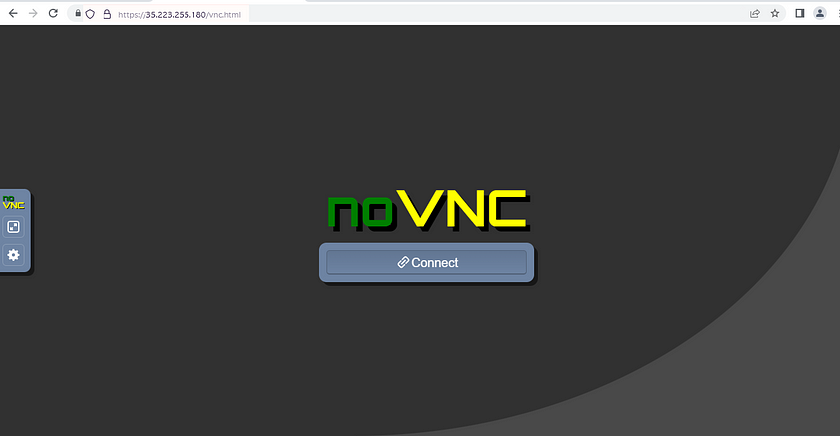Click the padlock site info icon
Screen dimensions: 840x436
(x=78, y=13)
